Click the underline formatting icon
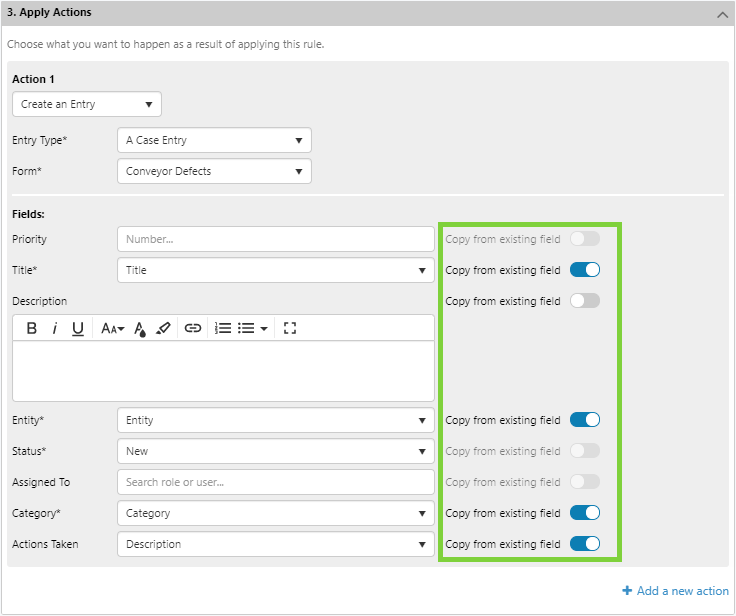This screenshot has width=736, height=616. click(x=78, y=328)
